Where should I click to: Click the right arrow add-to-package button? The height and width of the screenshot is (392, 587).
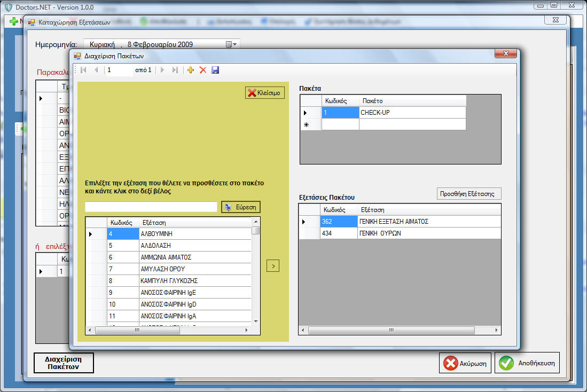click(x=273, y=266)
